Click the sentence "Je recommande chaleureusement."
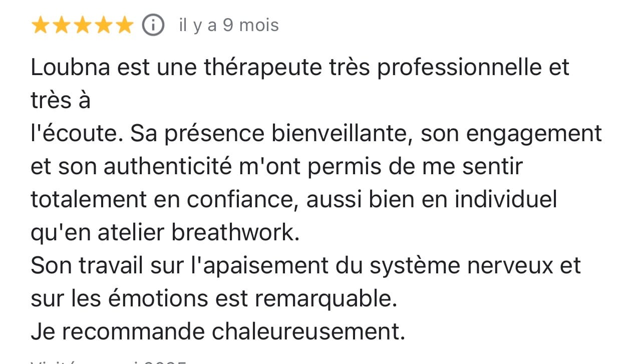 [x=218, y=331]
